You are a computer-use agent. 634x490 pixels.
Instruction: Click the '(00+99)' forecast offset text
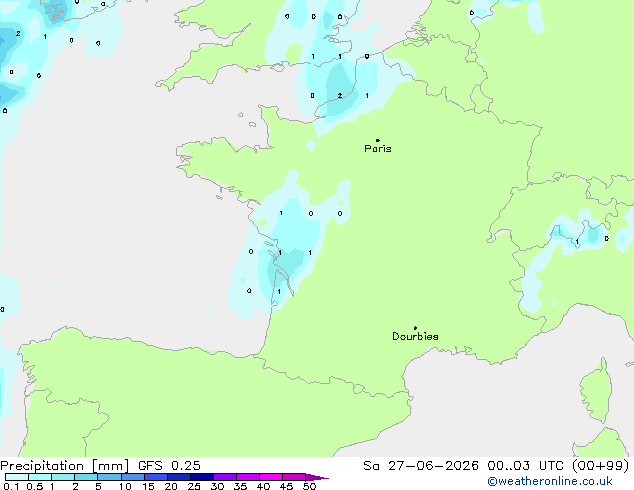601,466
